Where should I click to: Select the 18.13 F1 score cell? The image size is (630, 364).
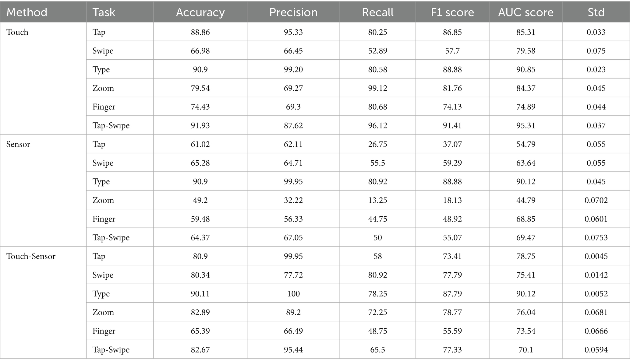[x=452, y=200]
